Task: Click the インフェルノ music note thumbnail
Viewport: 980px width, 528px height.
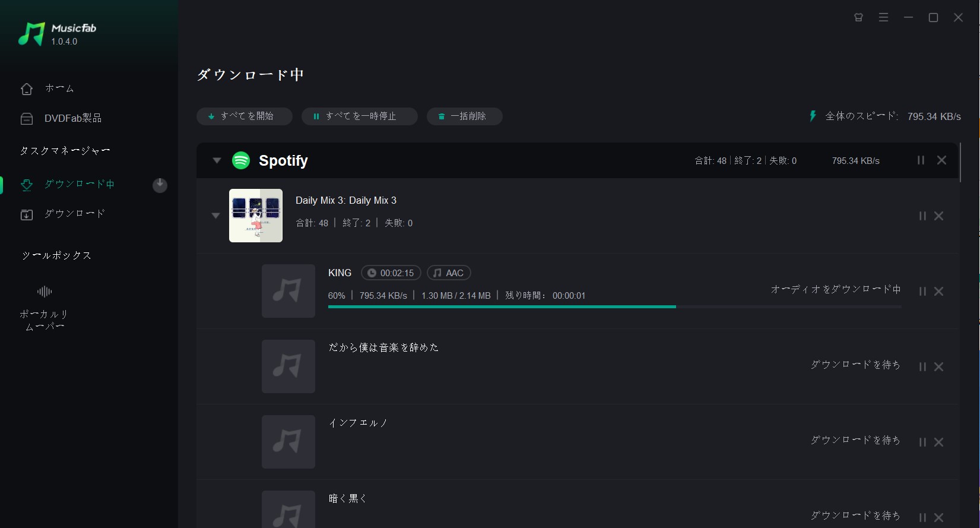Action: 288,442
